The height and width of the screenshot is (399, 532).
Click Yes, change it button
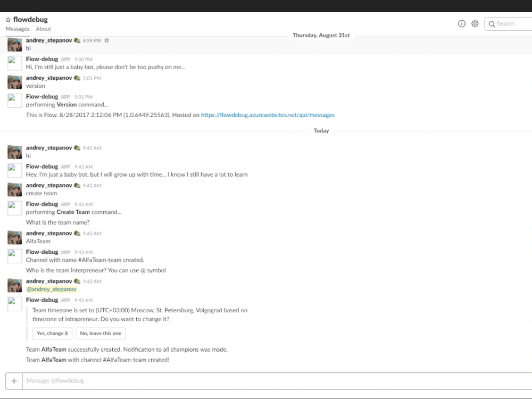[52, 333]
